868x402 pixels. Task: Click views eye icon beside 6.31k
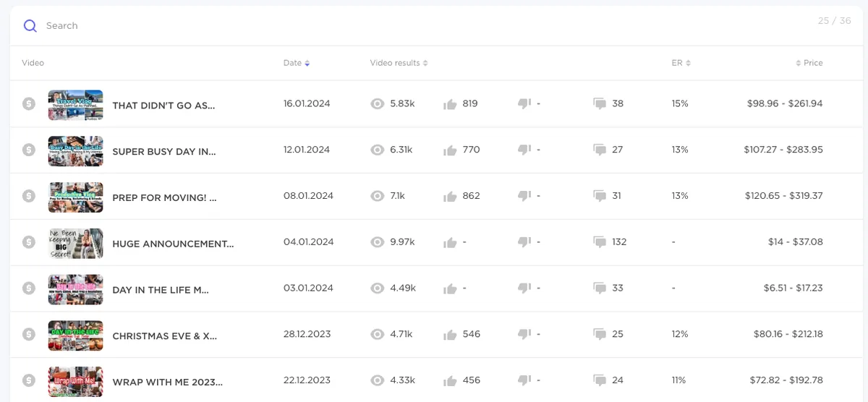(377, 150)
